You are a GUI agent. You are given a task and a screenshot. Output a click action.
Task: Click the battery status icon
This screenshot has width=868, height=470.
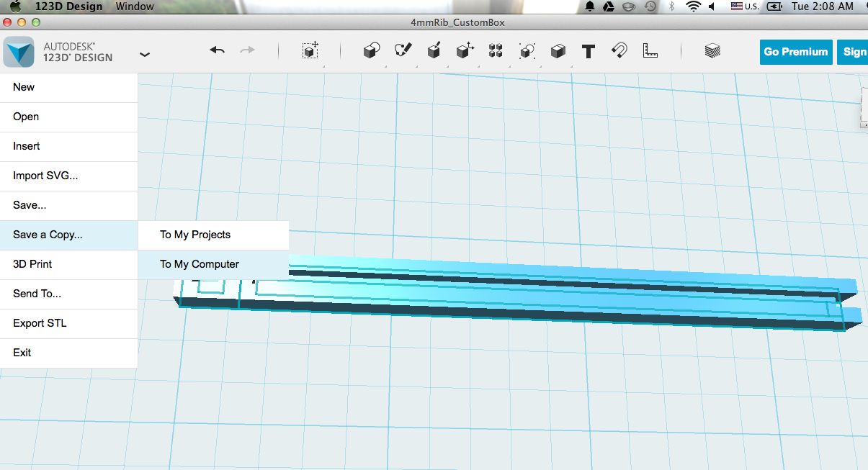pos(775,6)
